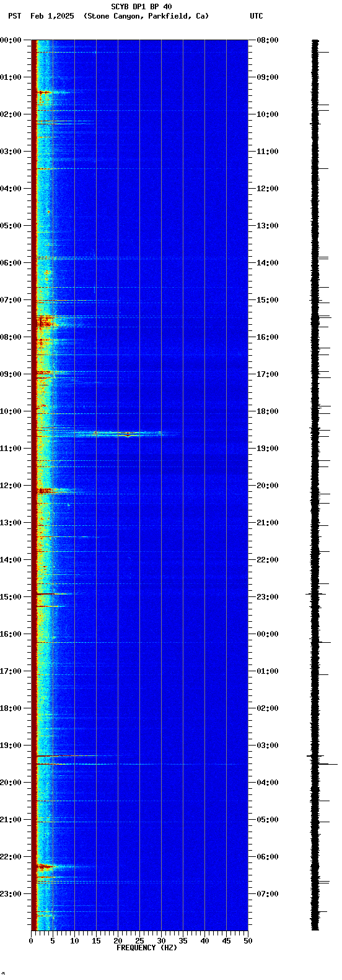
Task: Click the frequency axis tick '15'
Action: tap(96, 941)
